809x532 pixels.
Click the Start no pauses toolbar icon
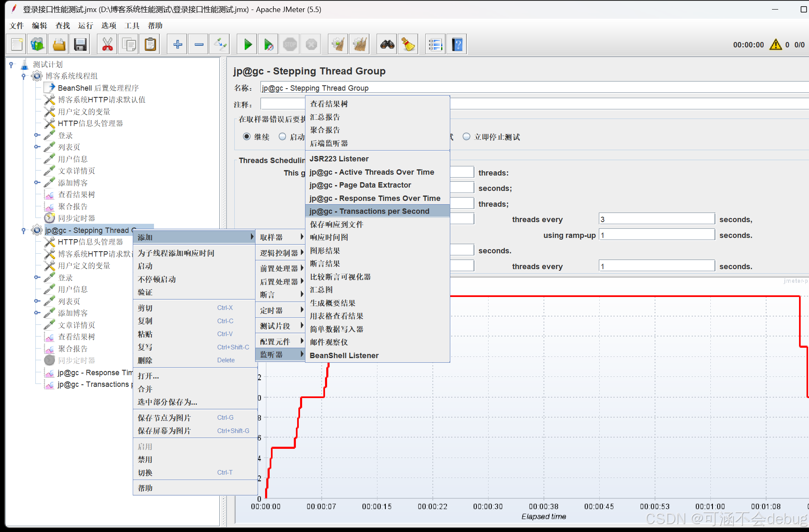tap(269, 45)
